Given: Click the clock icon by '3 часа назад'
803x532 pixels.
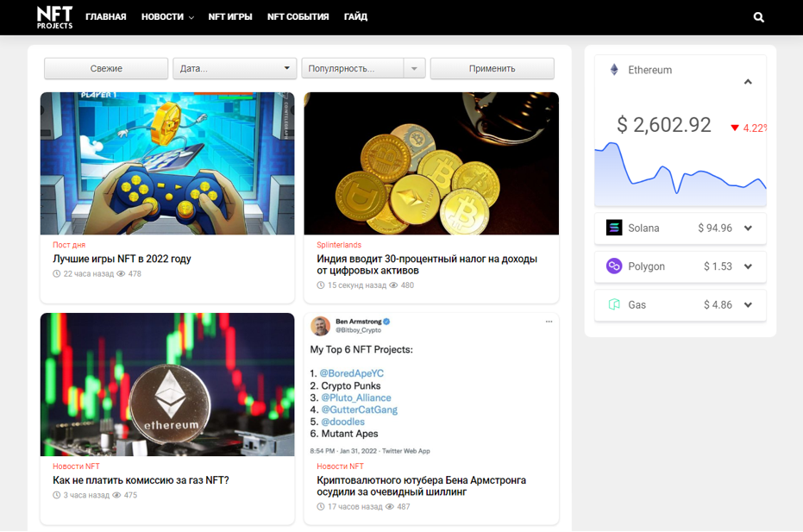Looking at the screenshot, I should (x=57, y=495).
